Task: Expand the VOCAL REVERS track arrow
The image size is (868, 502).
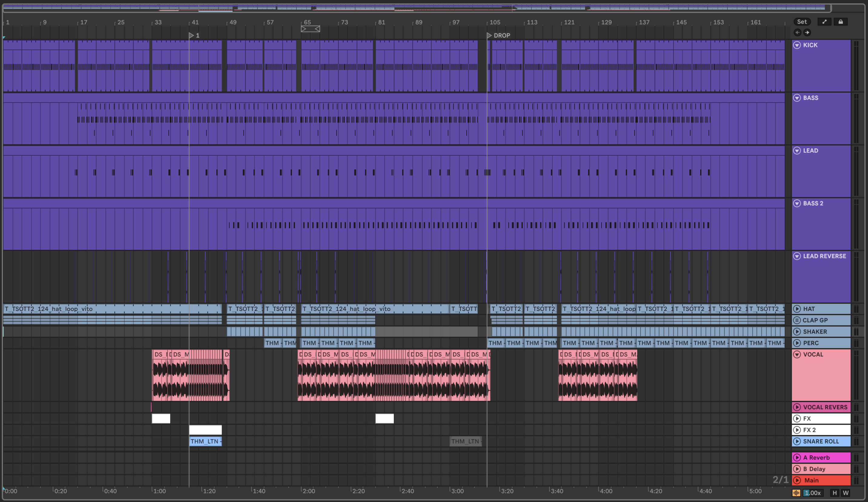Action: 797,407
